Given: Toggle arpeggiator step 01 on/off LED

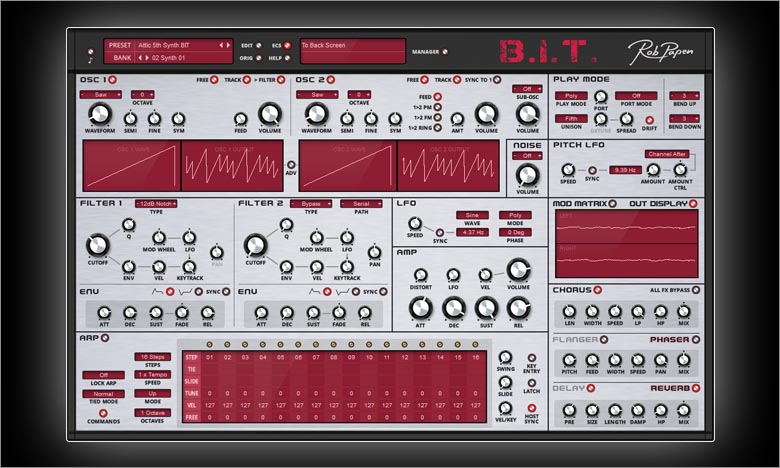Looking at the screenshot, I should coord(209,345).
